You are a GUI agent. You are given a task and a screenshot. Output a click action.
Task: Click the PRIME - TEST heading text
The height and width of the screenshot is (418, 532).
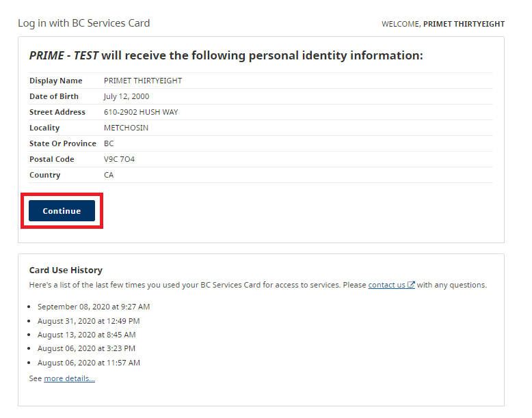(x=64, y=55)
